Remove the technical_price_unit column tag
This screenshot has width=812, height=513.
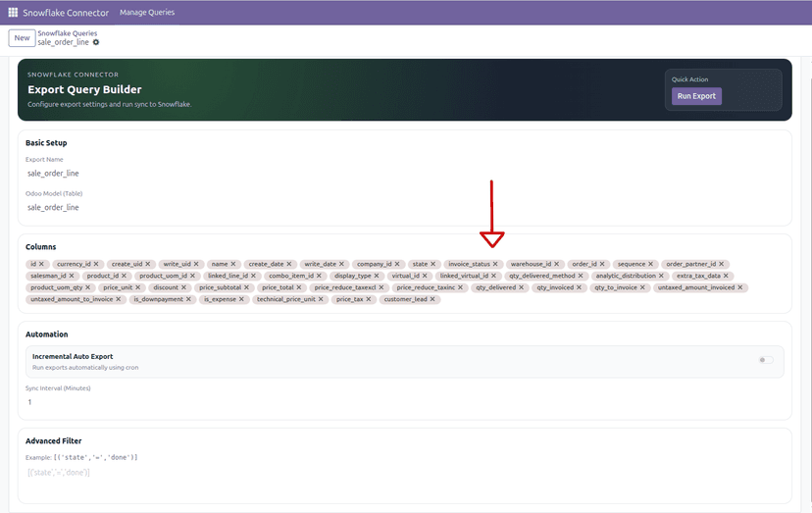(x=321, y=299)
